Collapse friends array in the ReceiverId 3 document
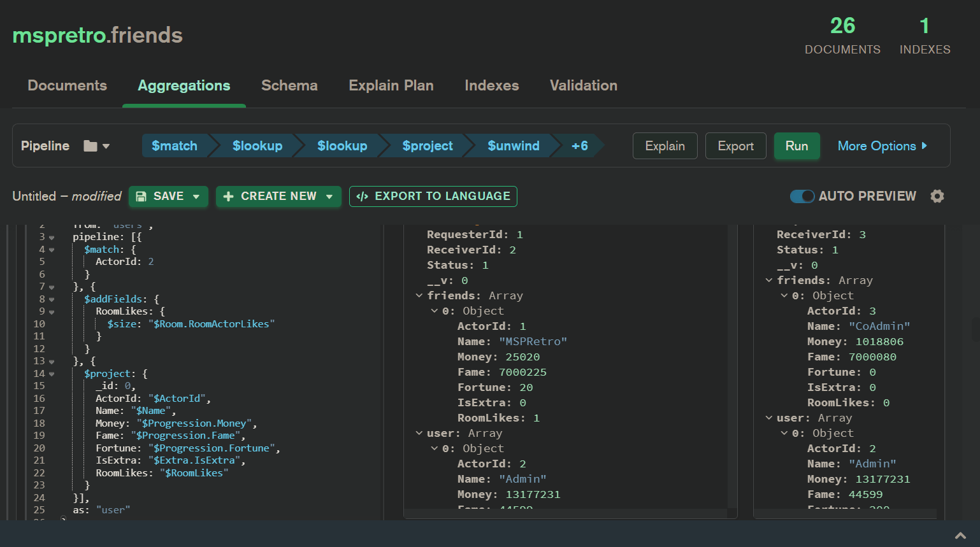Image resolution: width=980 pixels, height=547 pixels. [769, 280]
